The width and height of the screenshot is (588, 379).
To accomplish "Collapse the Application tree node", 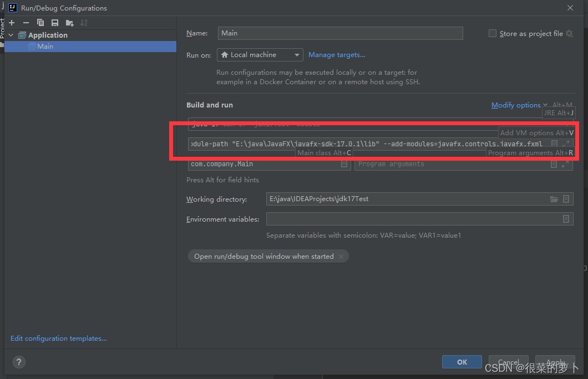I will click(x=11, y=35).
